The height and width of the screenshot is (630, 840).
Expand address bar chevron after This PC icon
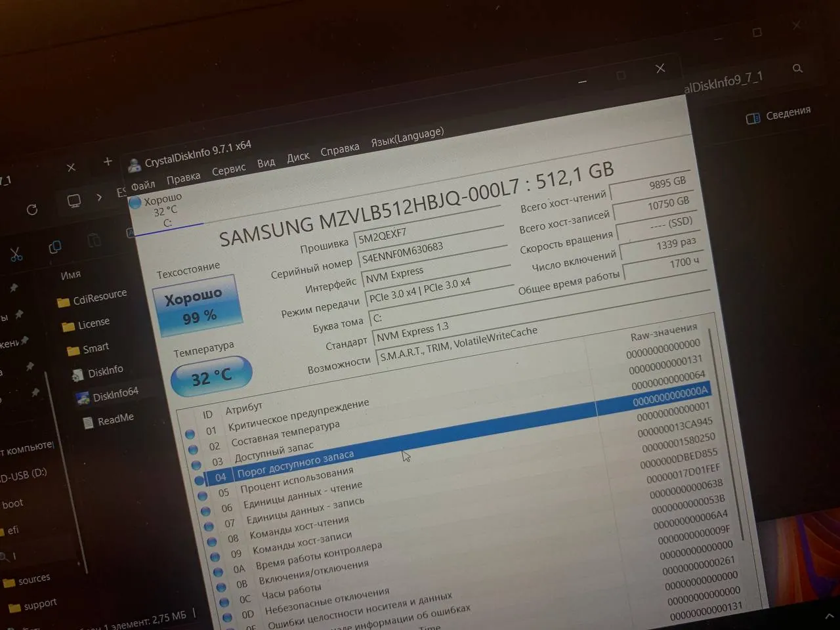pyautogui.click(x=99, y=196)
